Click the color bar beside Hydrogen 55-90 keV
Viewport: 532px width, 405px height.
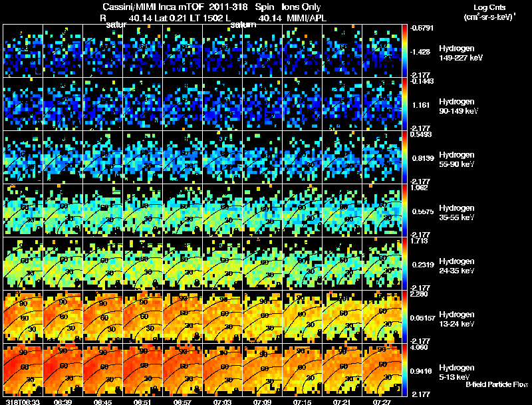(x=404, y=158)
